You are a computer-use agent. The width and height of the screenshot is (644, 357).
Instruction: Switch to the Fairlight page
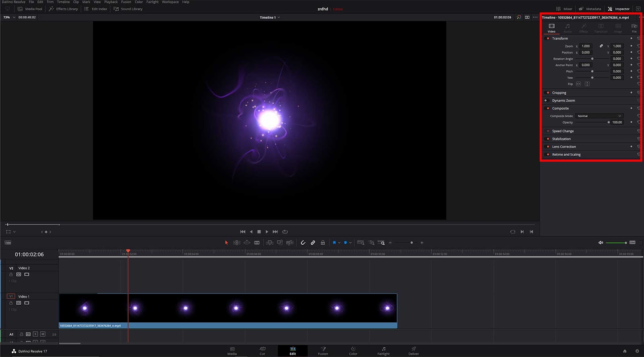[383, 351]
